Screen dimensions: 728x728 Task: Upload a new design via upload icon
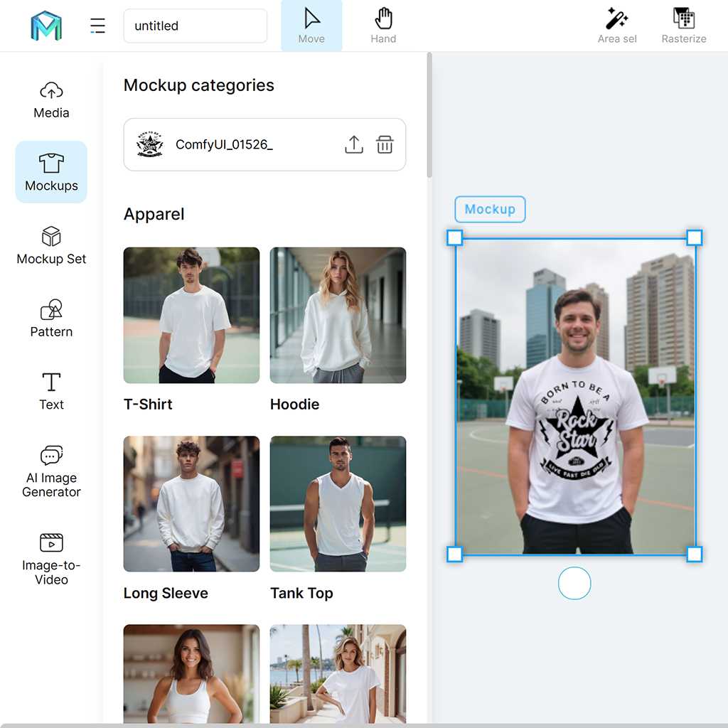click(x=354, y=144)
